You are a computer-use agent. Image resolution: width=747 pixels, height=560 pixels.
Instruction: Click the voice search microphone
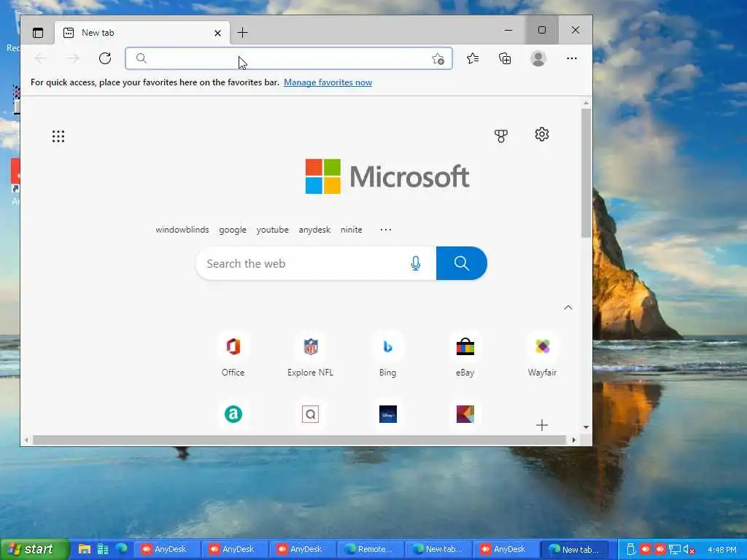[415, 263]
